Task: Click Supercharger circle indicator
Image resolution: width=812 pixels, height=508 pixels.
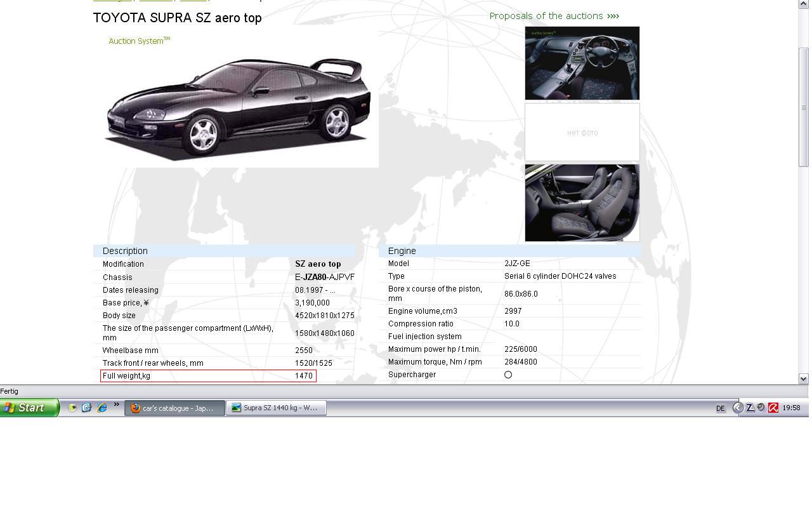Action: [508, 375]
